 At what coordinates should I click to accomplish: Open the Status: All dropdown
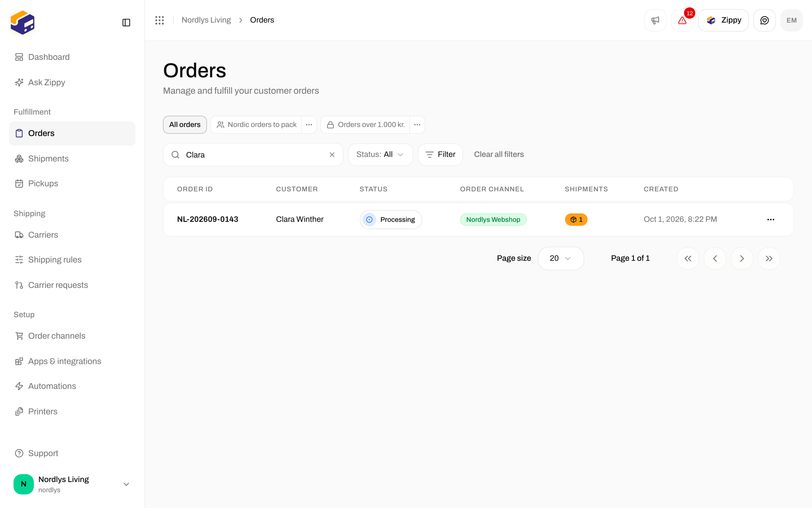coord(380,155)
